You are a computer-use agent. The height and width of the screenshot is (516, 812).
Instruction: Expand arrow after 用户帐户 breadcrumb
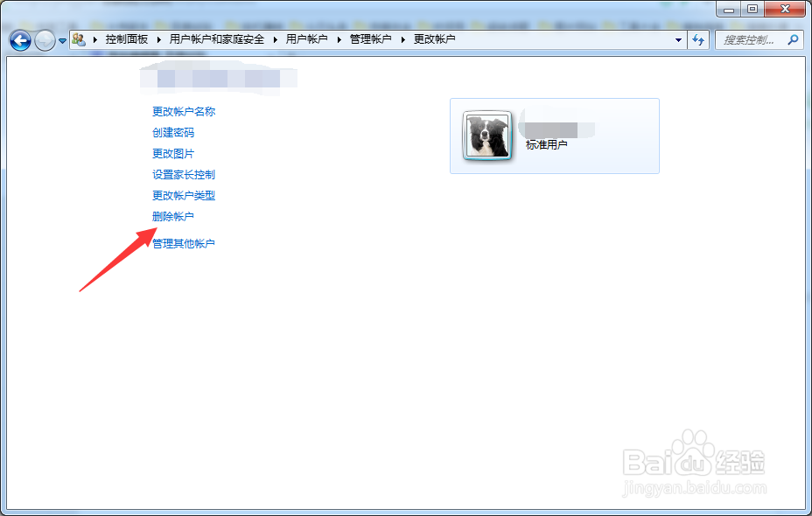[339, 40]
